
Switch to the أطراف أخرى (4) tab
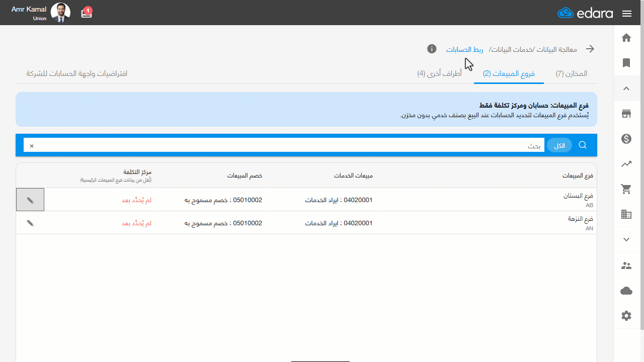(439, 73)
